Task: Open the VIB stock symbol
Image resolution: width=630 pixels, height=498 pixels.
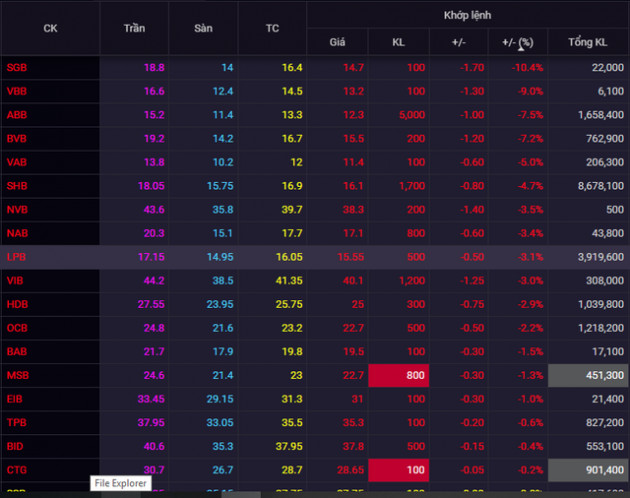Action: tap(15, 281)
